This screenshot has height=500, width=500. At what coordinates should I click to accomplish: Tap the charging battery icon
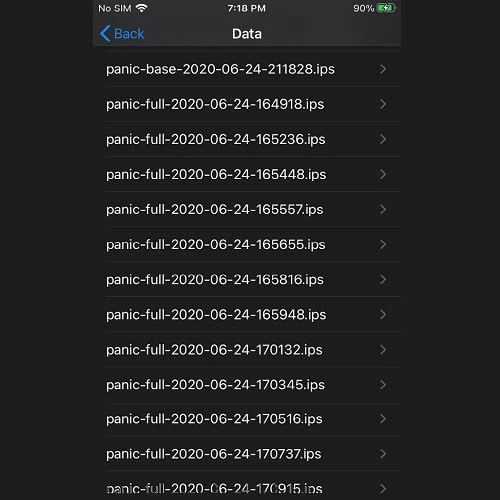point(386,8)
